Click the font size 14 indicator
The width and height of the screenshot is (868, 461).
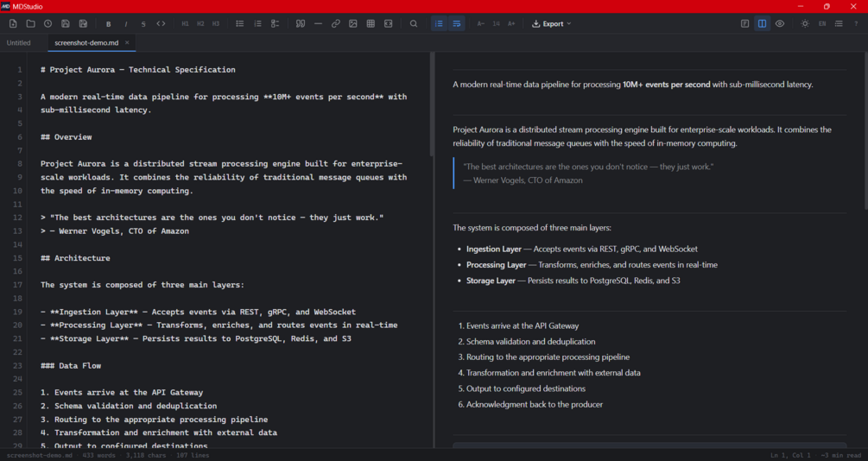(x=496, y=24)
